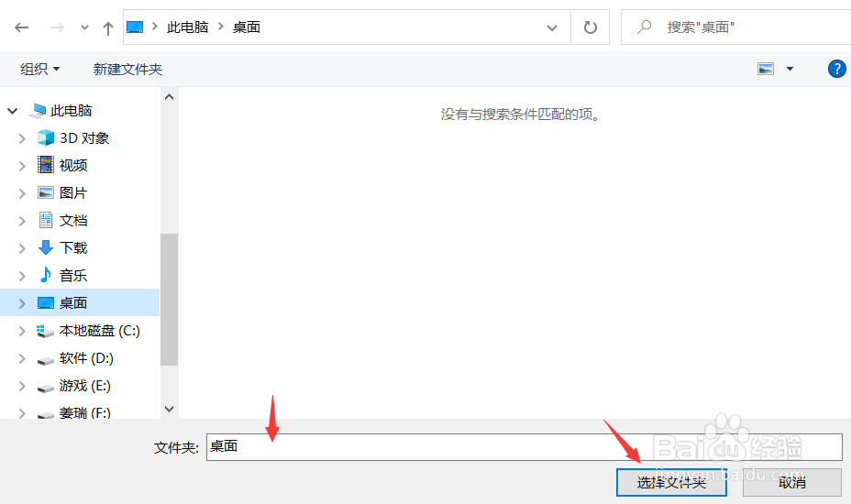851x504 pixels.
Task: Expand the 图片 node
Action: click(x=22, y=193)
